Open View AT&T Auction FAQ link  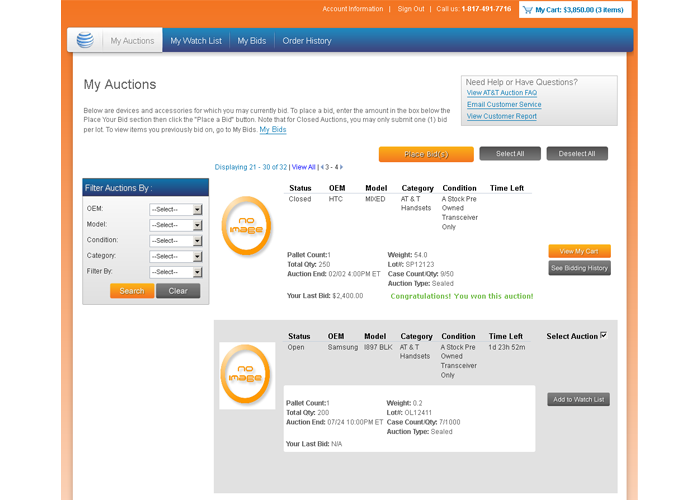tap(502, 93)
